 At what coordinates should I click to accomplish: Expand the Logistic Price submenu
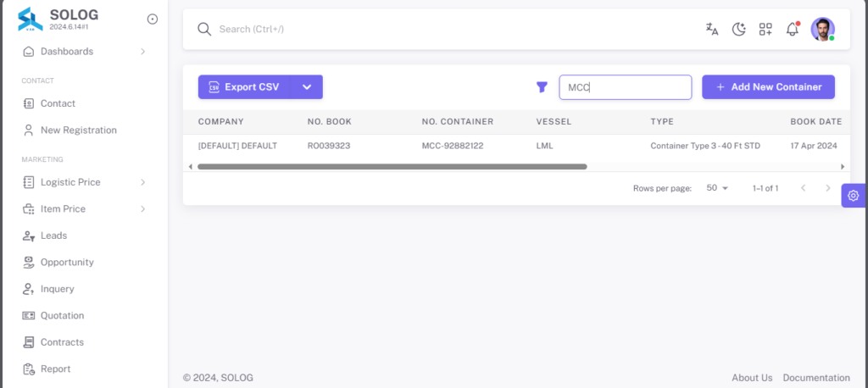pyautogui.click(x=85, y=182)
